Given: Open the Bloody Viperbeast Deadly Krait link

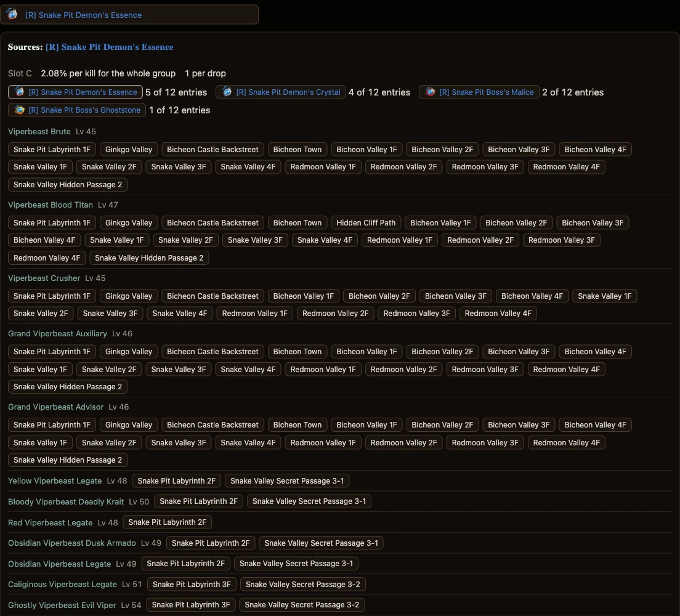Looking at the screenshot, I should [66, 501].
